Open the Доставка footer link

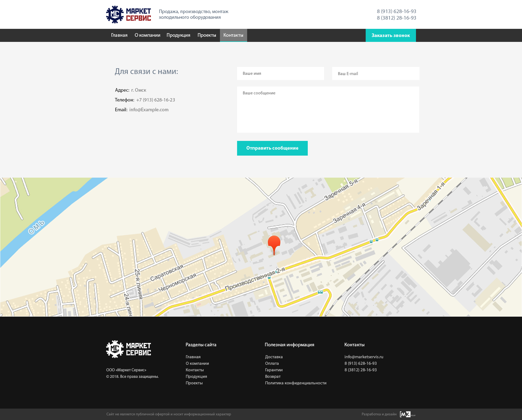coord(274,357)
